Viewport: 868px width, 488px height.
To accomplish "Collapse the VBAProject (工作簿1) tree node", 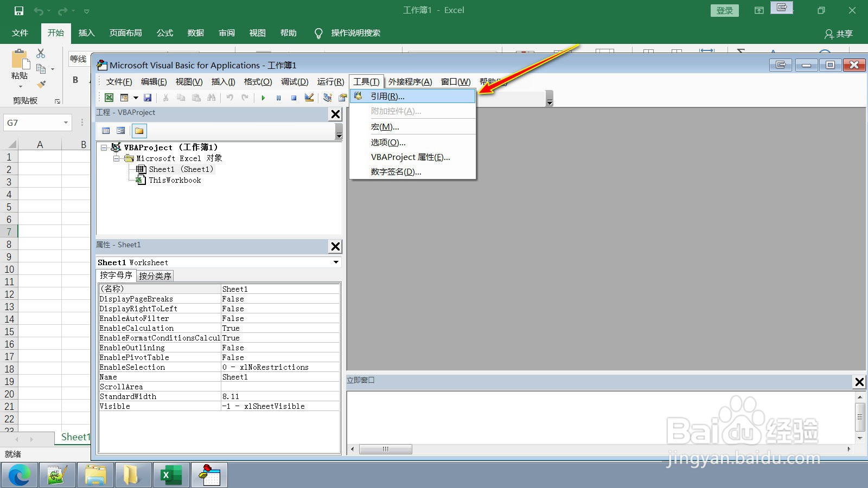I will (104, 147).
